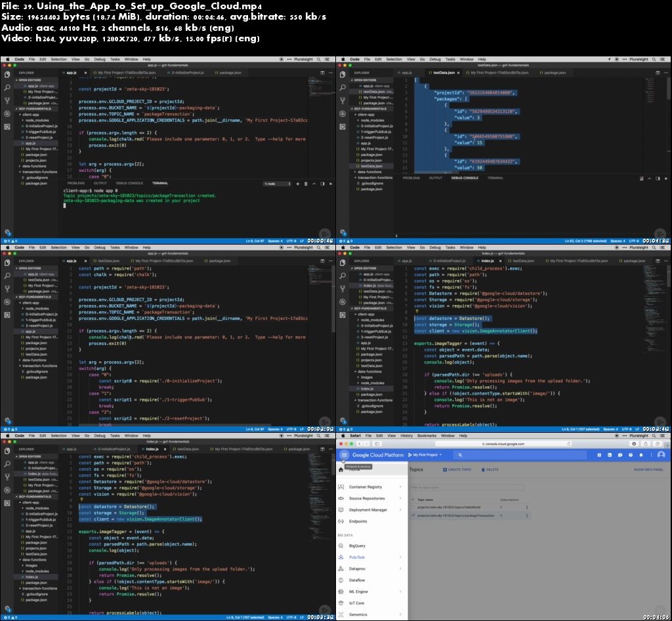In the 00:02:02 frame, open the Debug menu
This screenshot has height=621, width=672.
pyautogui.click(x=100, y=247)
